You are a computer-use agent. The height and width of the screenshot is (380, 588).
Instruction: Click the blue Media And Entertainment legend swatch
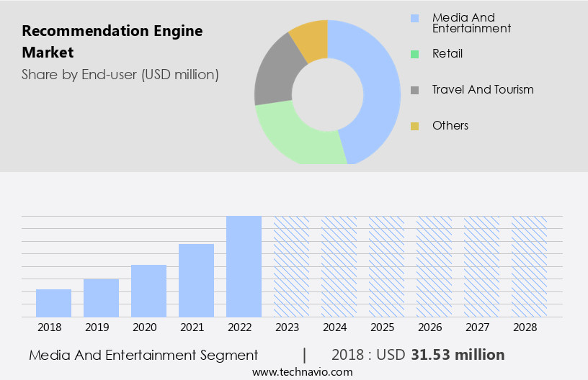click(x=414, y=19)
